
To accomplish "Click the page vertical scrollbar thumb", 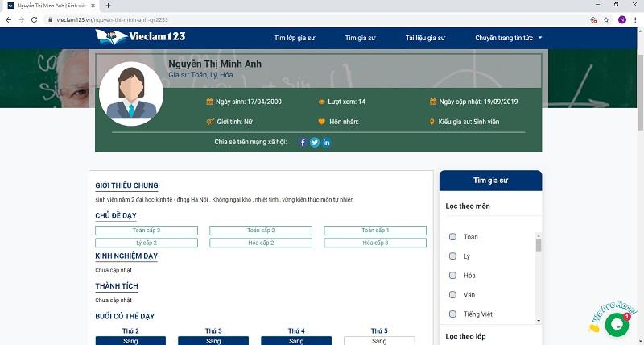I will (x=640, y=92).
